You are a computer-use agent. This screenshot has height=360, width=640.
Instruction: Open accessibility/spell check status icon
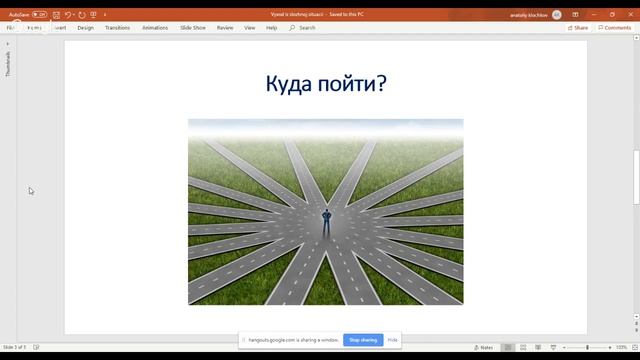[x=36, y=347]
